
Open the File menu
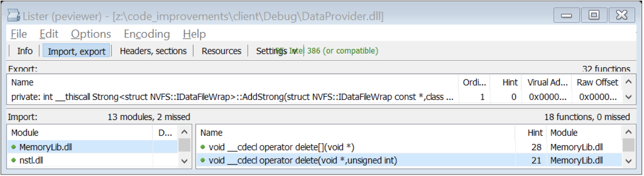click(19, 34)
